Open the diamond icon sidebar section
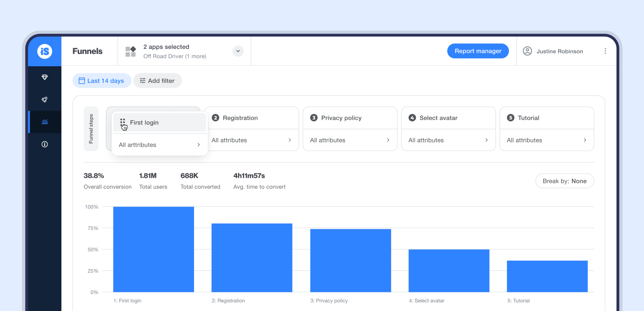 tap(45, 77)
